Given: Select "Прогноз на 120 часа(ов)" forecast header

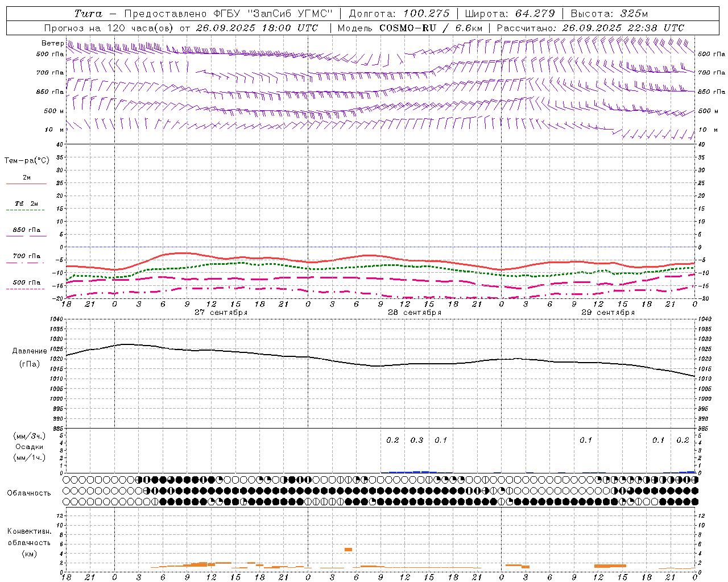Looking at the screenshot, I should [x=110, y=28].
